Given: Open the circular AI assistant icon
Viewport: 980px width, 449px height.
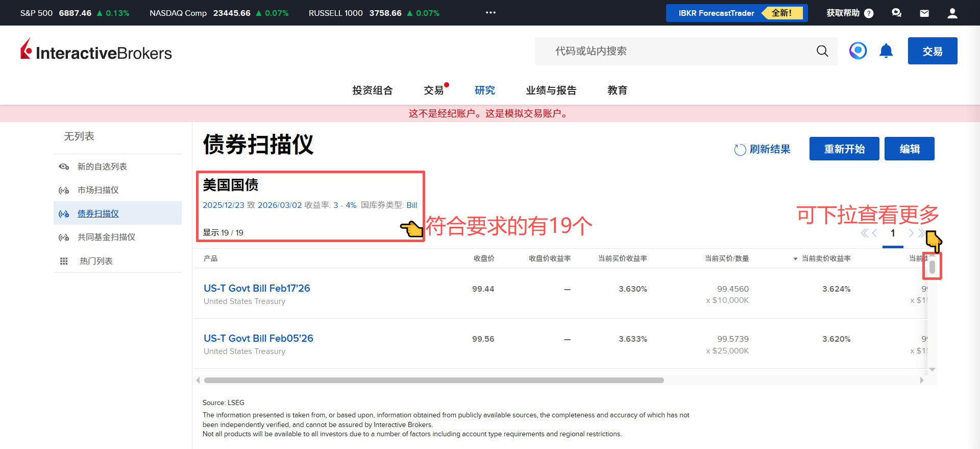Looking at the screenshot, I should click(x=858, y=51).
